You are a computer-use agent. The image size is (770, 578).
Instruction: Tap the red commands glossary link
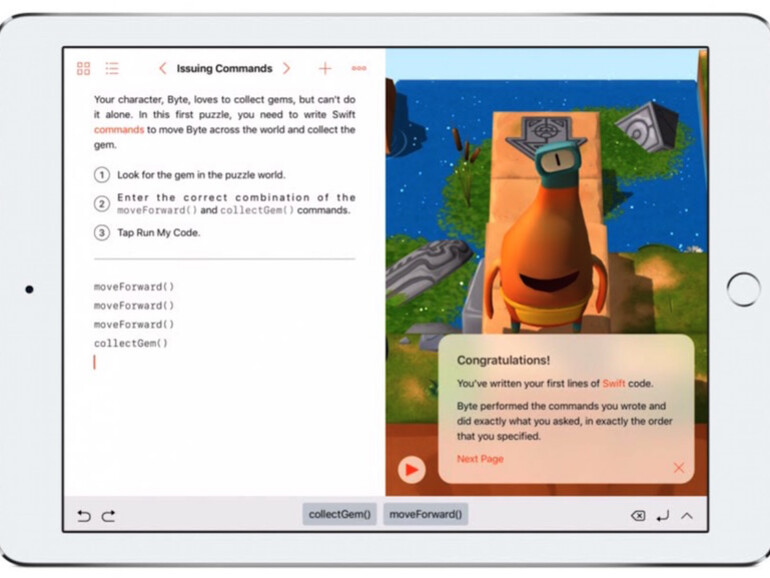pos(119,130)
